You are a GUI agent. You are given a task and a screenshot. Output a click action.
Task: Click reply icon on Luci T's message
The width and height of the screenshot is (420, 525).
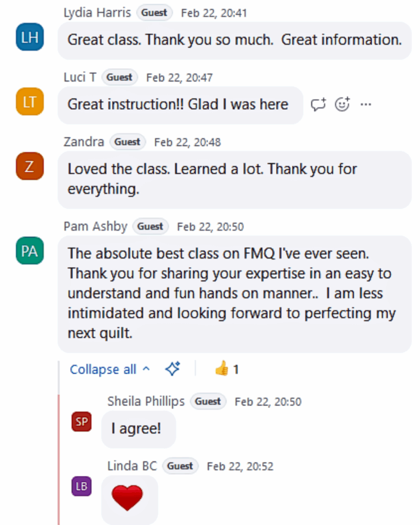click(318, 105)
